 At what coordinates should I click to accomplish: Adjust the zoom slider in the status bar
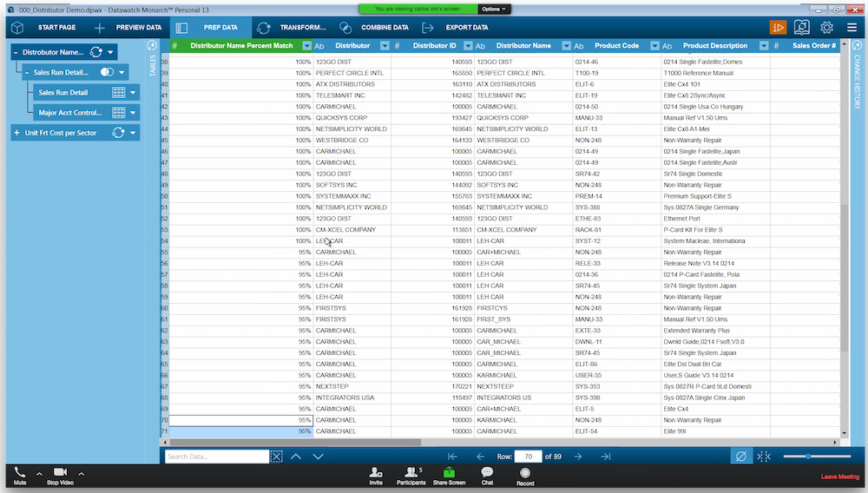(808, 457)
